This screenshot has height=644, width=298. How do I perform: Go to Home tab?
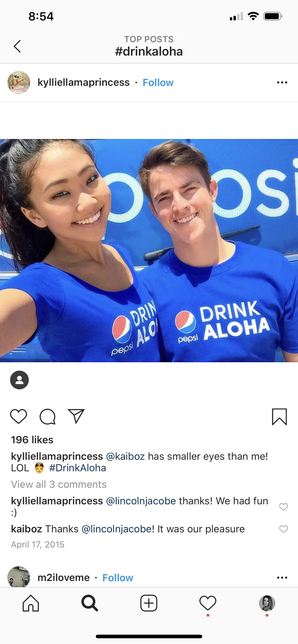pyautogui.click(x=31, y=603)
